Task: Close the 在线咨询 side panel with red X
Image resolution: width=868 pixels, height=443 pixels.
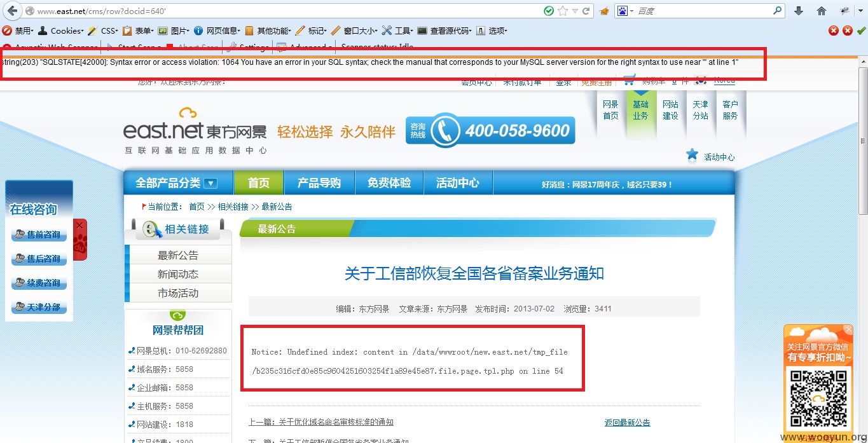Action: [x=79, y=225]
